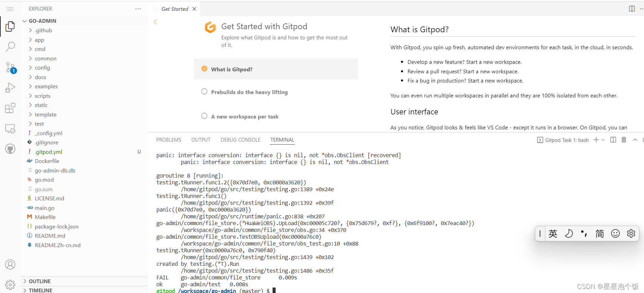Expand the docs folder
Viewport: 644px width, 293px height.
pos(84,77)
